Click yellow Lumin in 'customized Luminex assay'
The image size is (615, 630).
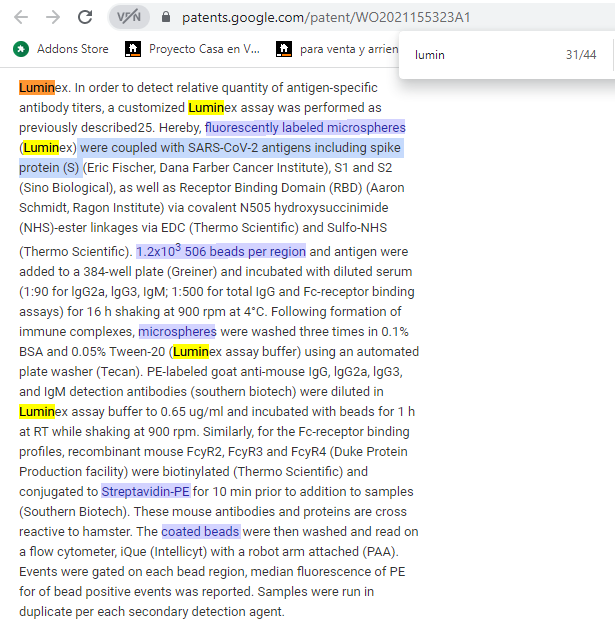[x=206, y=107]
